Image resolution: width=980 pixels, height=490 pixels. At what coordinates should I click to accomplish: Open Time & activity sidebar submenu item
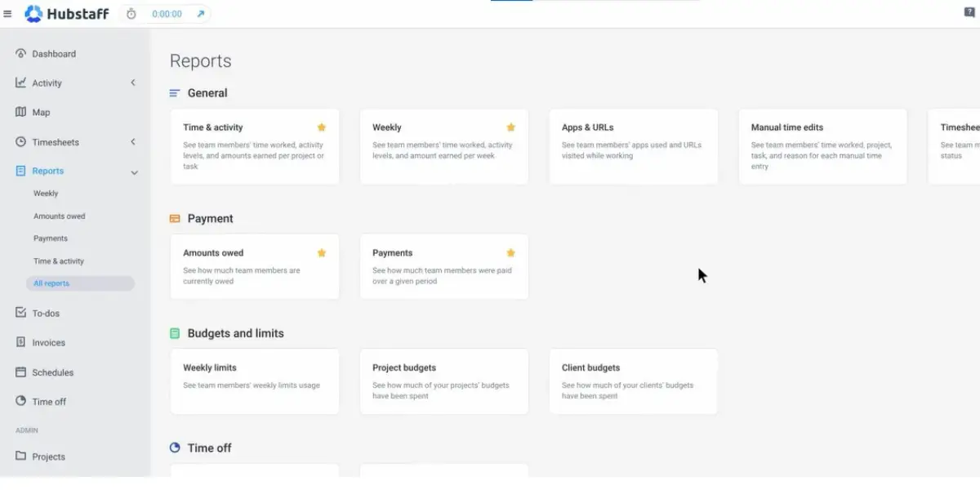click(59, 261)
